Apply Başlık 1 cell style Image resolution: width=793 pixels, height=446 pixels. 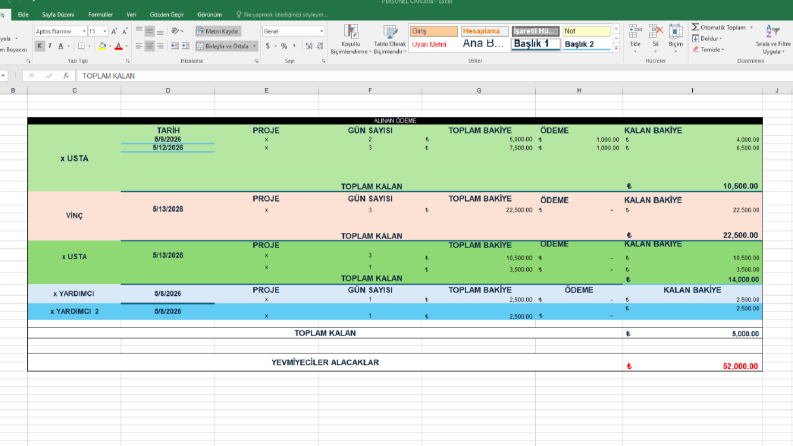pyautogui.click(x=536, y=44)
